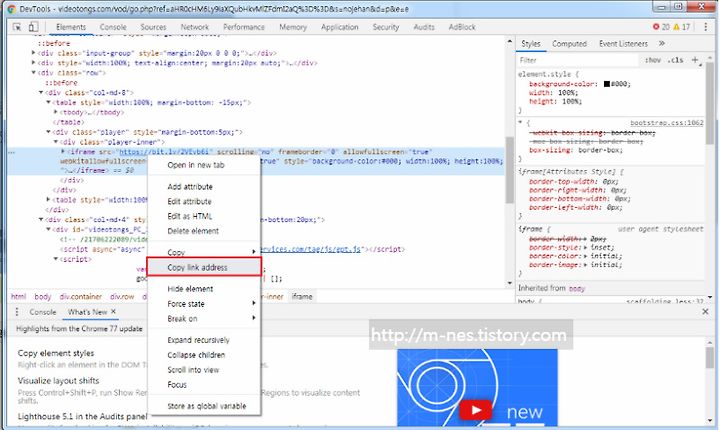The width and height of the screenshot is (720, 430).
Task: Choose Focus in context menu
Action: point(204,385)
